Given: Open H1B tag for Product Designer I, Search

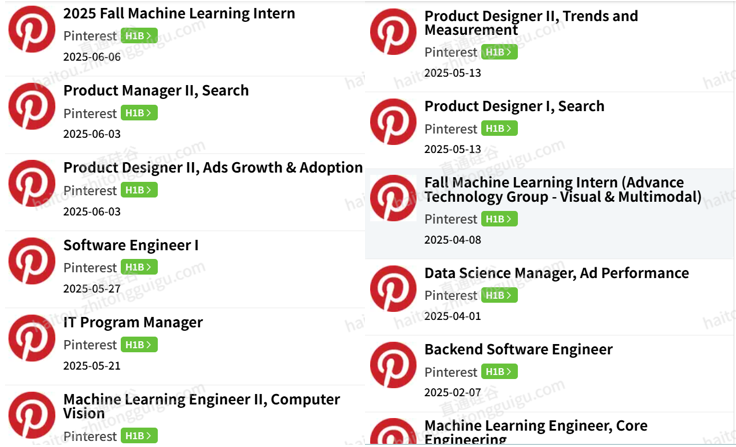Looking at the screenshot, I should click(x=499, y=129).
